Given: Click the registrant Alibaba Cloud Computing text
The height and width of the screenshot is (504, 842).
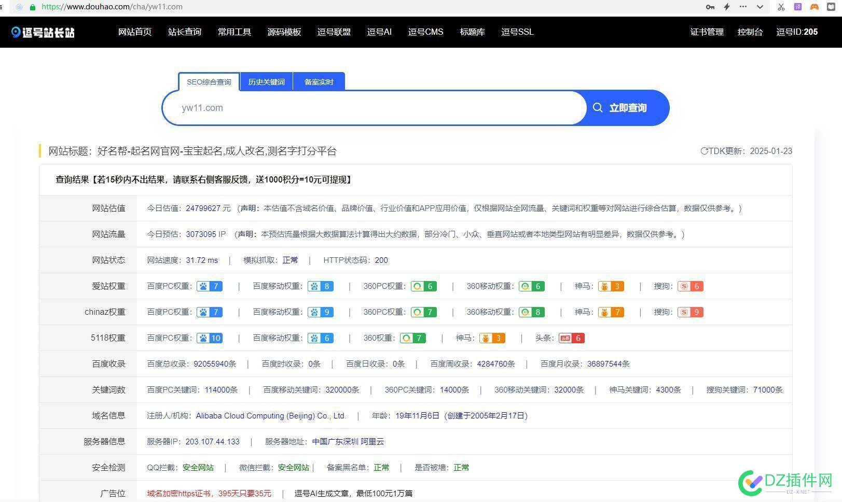Looking at the screenshot, I should [x=271, y=416].
